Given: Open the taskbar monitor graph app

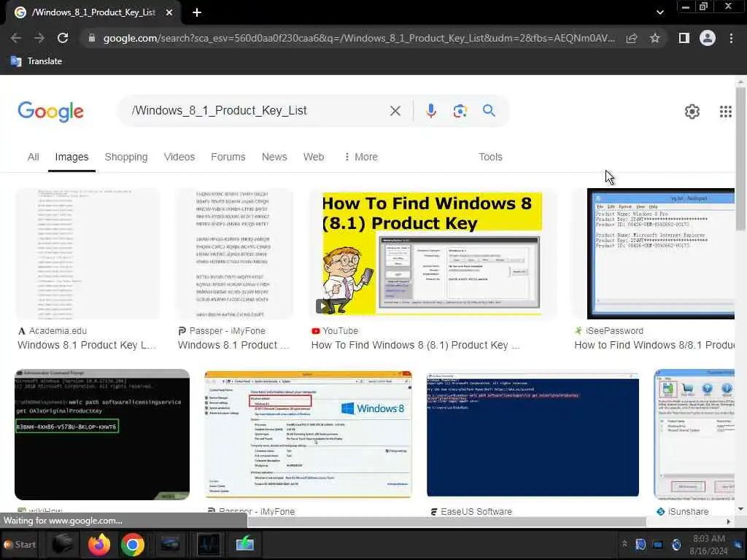Looking at the screenshot, I should point(209,544).
